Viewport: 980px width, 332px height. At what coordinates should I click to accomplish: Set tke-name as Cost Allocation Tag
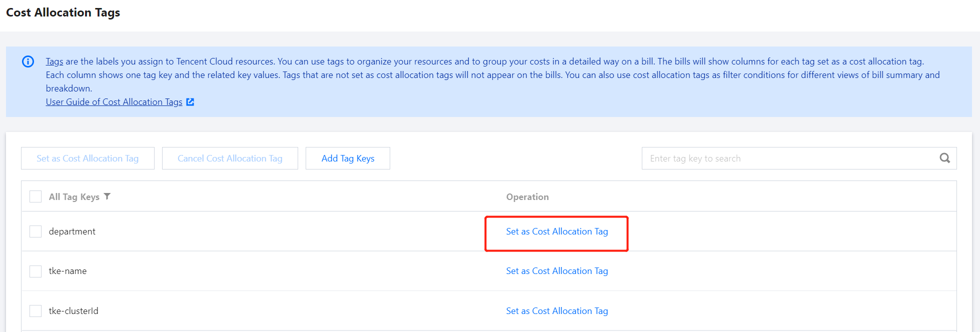[x=557, y=271]
